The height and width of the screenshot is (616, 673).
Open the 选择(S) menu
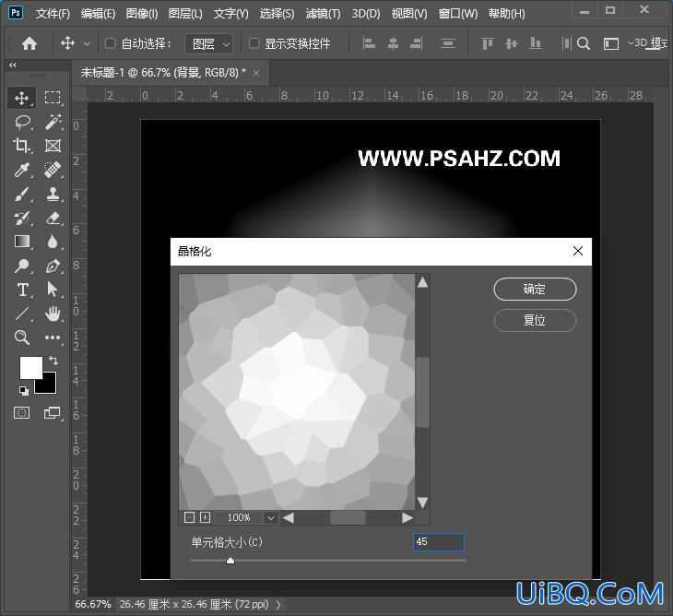(x=277, y=14)
